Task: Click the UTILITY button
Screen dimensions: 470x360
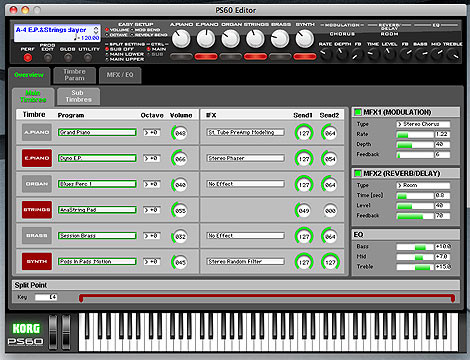Action: point(88,58)
